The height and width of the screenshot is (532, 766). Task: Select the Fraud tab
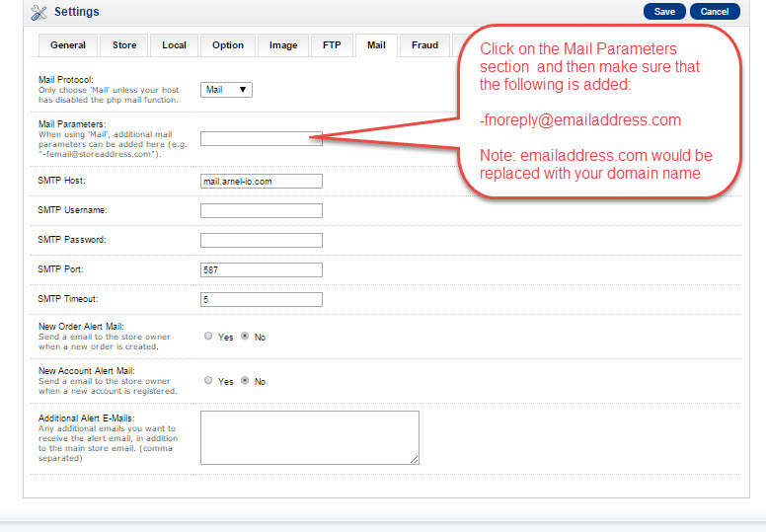[424, 45]
